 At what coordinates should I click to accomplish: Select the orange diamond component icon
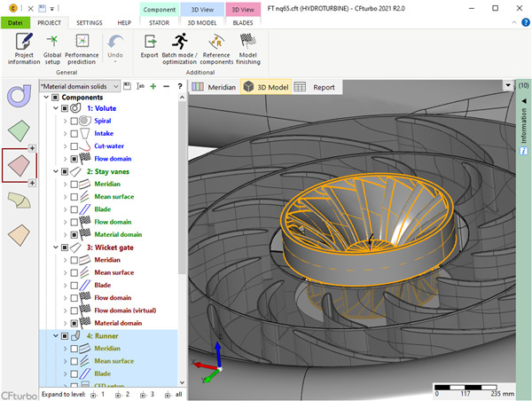point(19,235)
